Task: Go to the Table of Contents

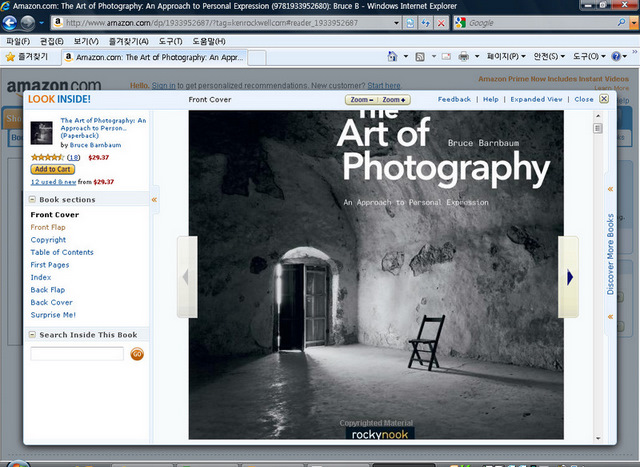Action: [62, 252]
